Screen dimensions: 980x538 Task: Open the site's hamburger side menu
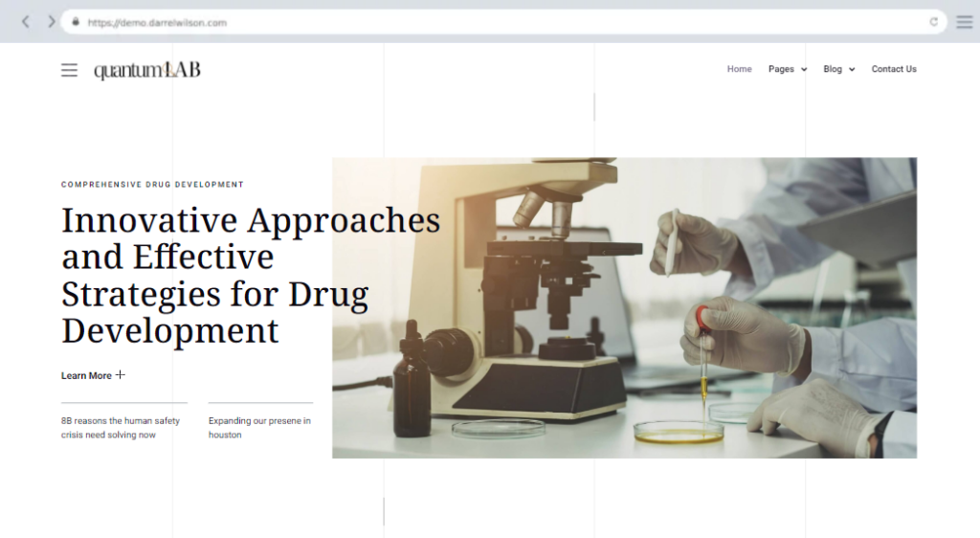69,70
